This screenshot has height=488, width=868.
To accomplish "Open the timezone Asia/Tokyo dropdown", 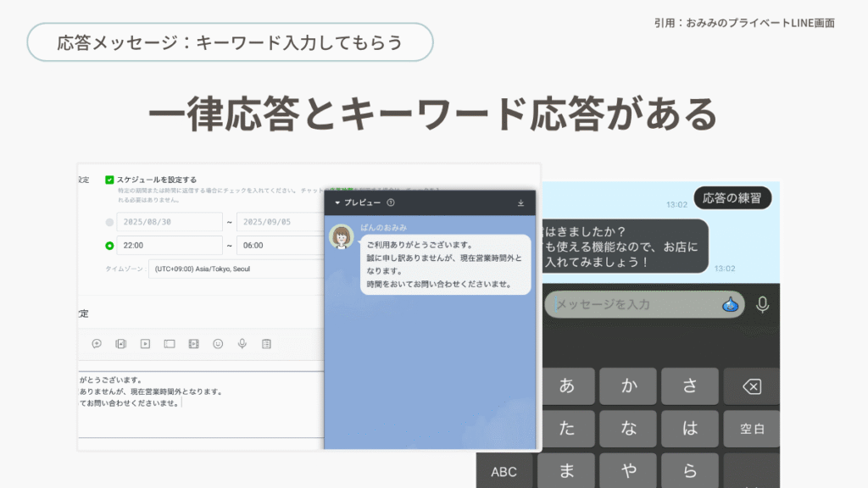I will coord(236,269).
